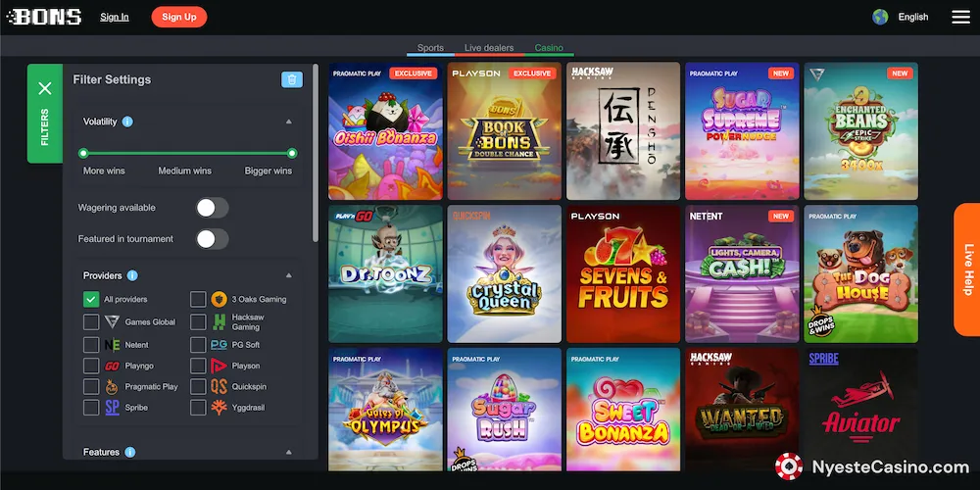
Task: Open the Live Help side button
Action: coord(967,269)
